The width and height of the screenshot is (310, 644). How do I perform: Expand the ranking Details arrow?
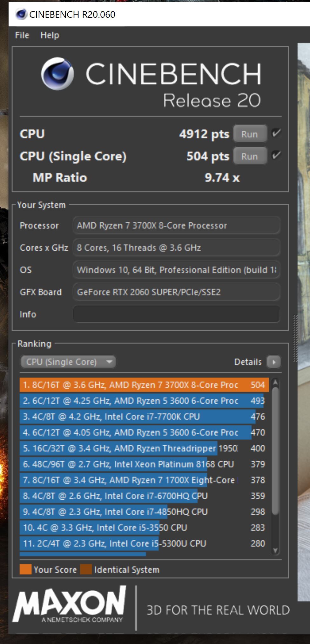coord(274,362)
